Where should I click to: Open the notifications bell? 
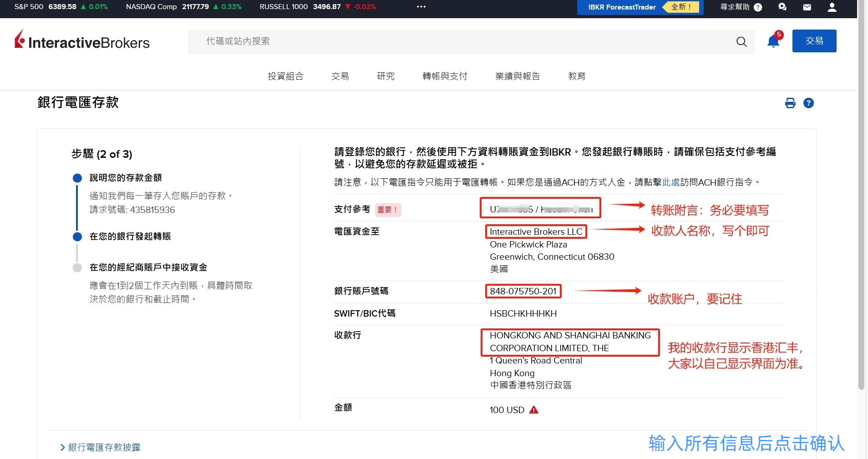click(x=774, y=41)
